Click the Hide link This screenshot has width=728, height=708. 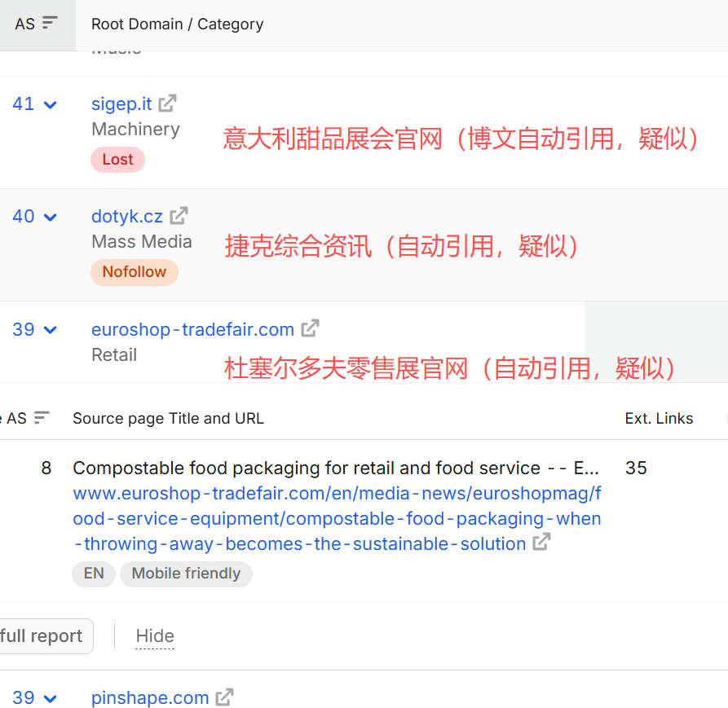(155, 635)
